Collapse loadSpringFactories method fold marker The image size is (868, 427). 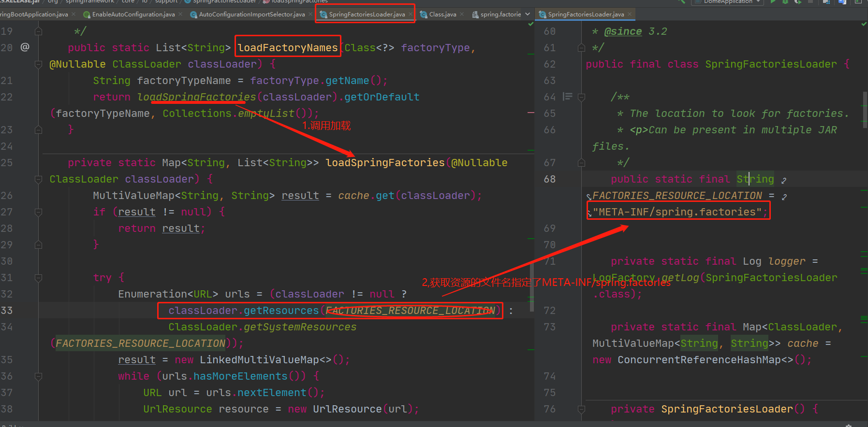(x=39, y=179)
